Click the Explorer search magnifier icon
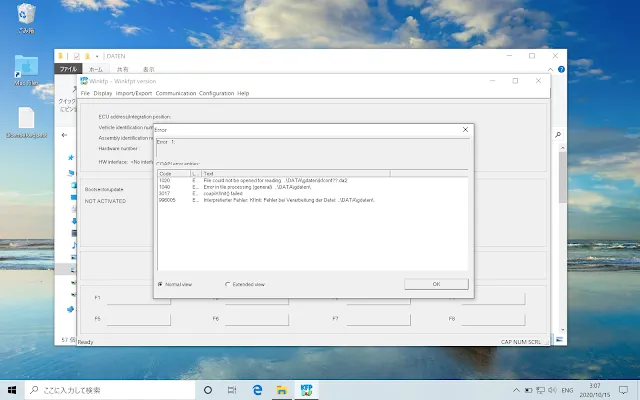This screenshot has width=640, height=400. pos(558,135)
